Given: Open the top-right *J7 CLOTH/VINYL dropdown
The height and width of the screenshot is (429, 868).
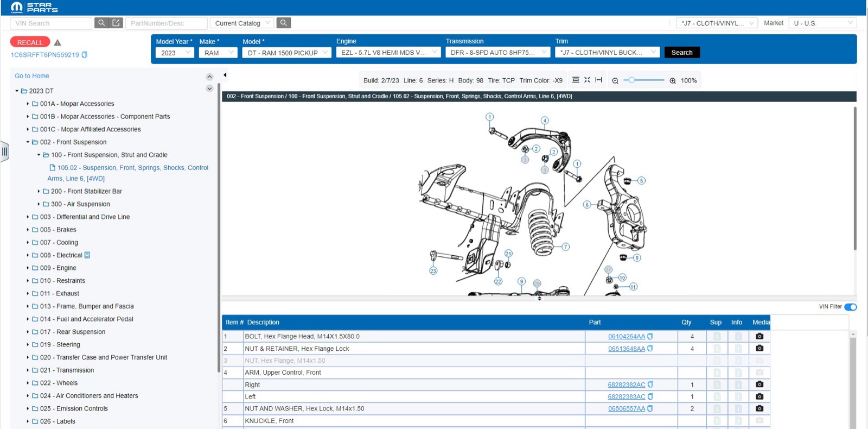Looking at the screenshot, I should click(x=717, y=23).
